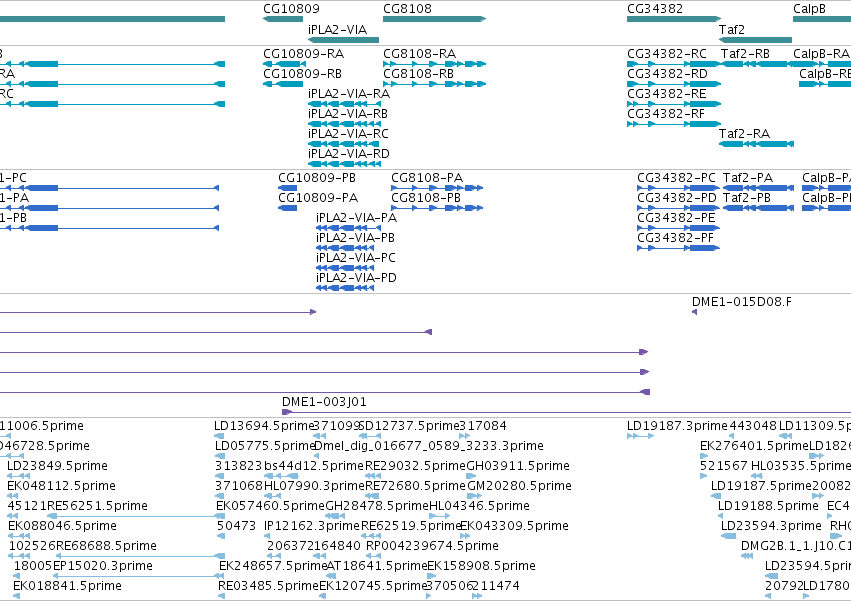
Task: Click transcript iPLA2-VIA-RD
Action: click(349, 154)
